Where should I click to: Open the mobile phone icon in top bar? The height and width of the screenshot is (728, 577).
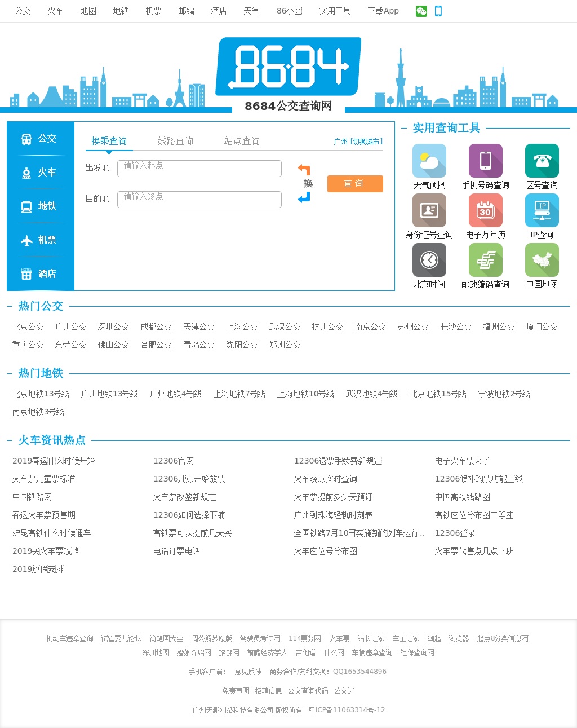coord(438,11)
